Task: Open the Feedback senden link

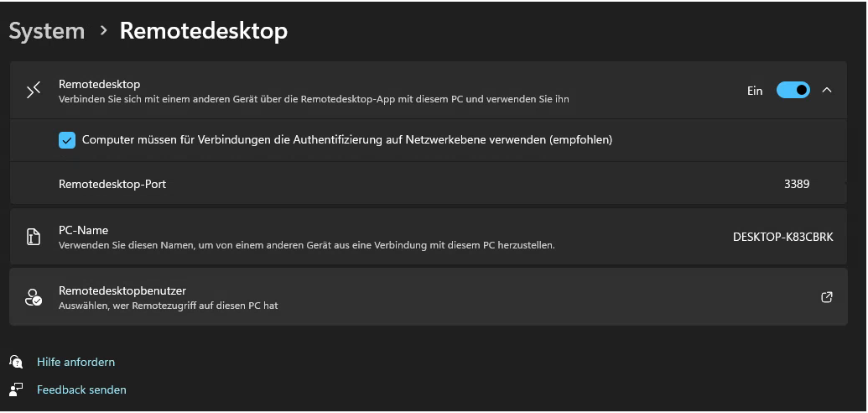Action: point(81,389)
